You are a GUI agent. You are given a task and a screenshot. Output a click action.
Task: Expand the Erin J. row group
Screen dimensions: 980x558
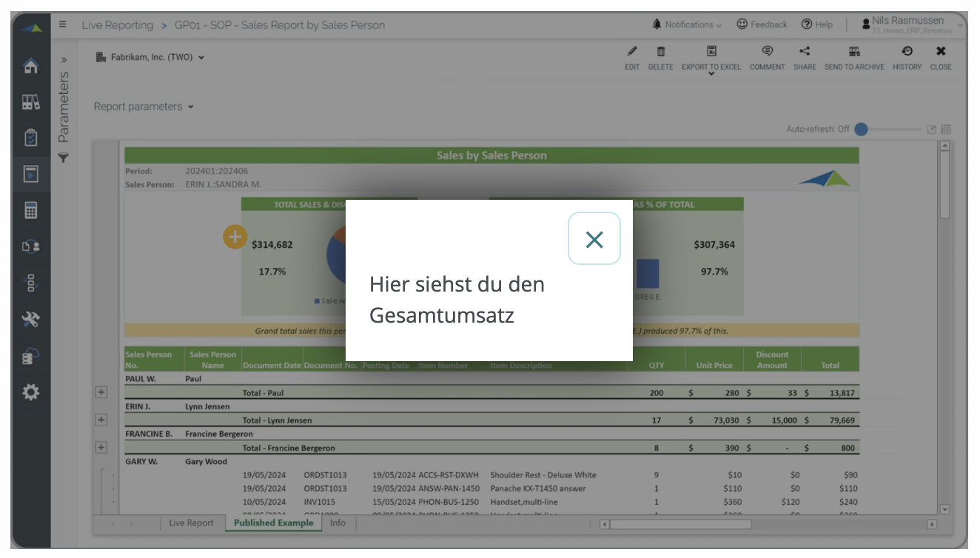point(101,420)
